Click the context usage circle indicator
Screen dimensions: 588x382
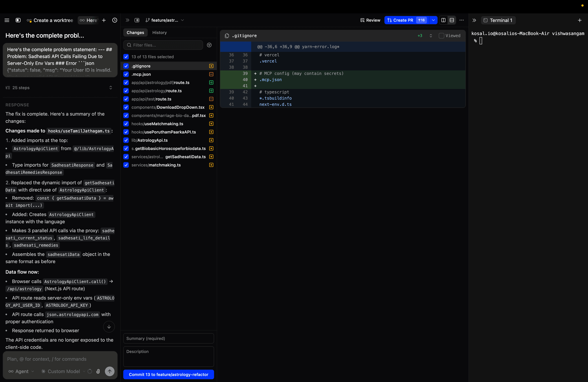click(x=90, y=371)
